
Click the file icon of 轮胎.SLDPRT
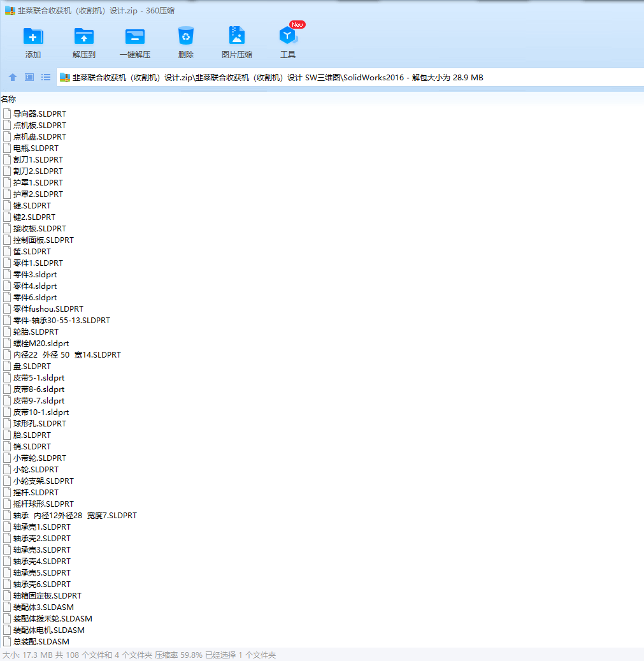7,331
